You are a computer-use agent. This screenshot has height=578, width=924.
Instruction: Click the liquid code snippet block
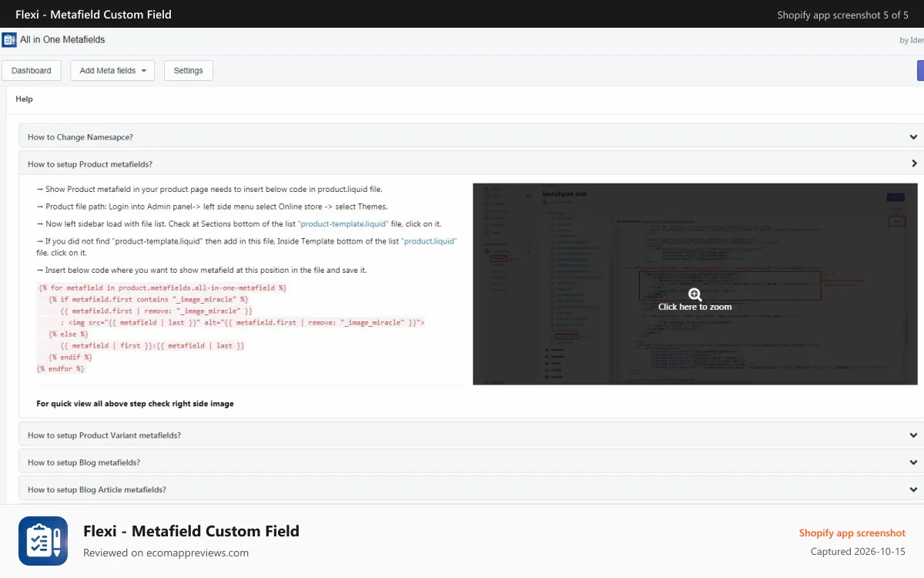[x=230, y=328]
